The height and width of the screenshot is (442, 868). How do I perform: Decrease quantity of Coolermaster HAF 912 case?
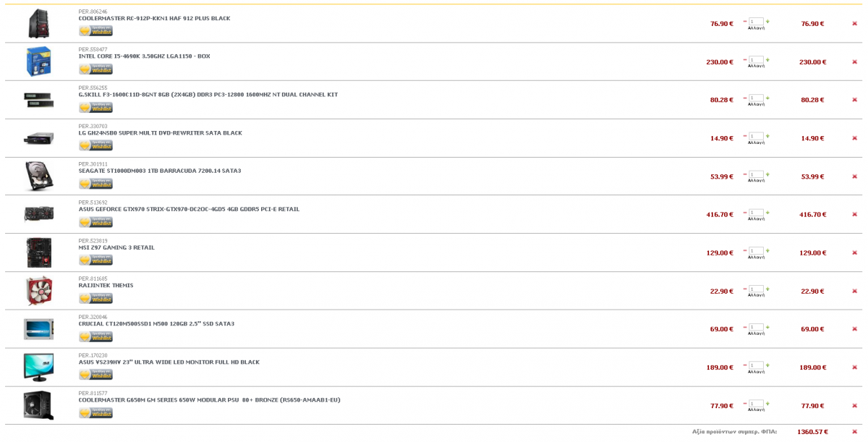click(745, 21)
